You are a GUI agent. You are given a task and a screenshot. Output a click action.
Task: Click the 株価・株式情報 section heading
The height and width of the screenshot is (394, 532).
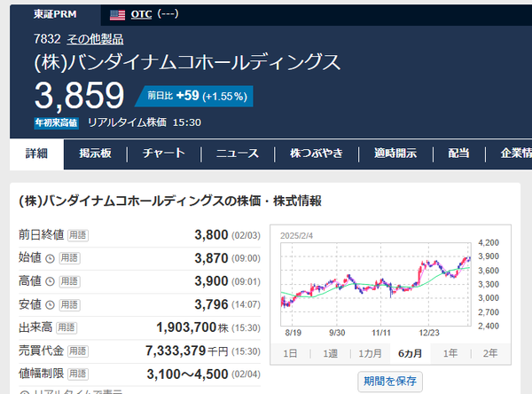click(x=170, y=201)
